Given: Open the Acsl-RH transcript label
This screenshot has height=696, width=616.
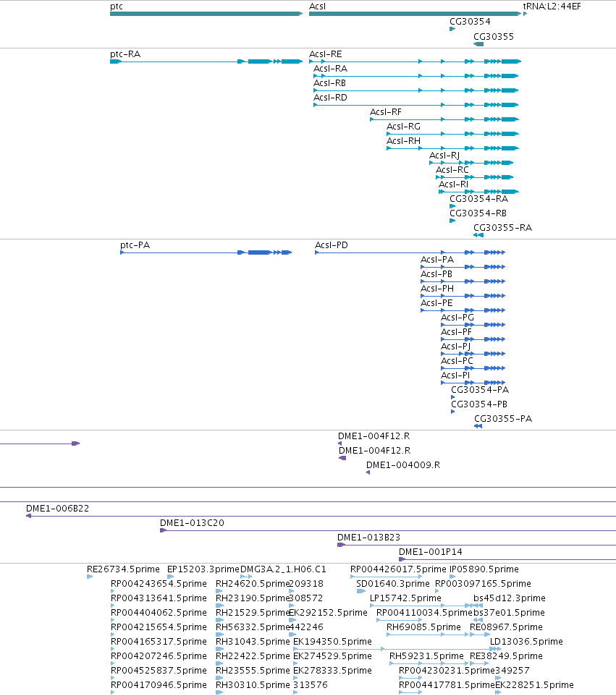Looking at the screenshot, I should pyautogui.click(x=404, y=140).
